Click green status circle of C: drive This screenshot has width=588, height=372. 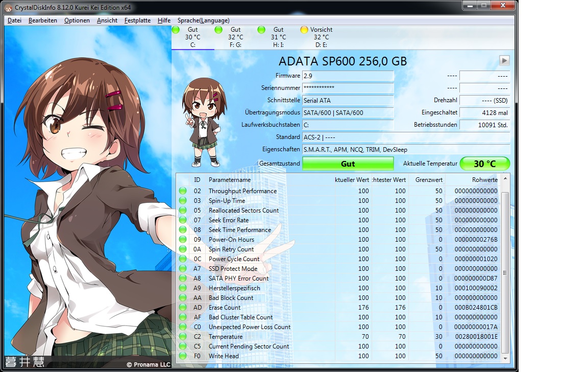coord(176,30)
